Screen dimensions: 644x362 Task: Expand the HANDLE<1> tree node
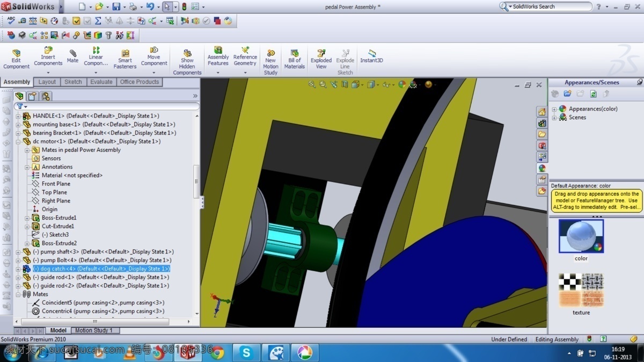[x=18, y=116]
